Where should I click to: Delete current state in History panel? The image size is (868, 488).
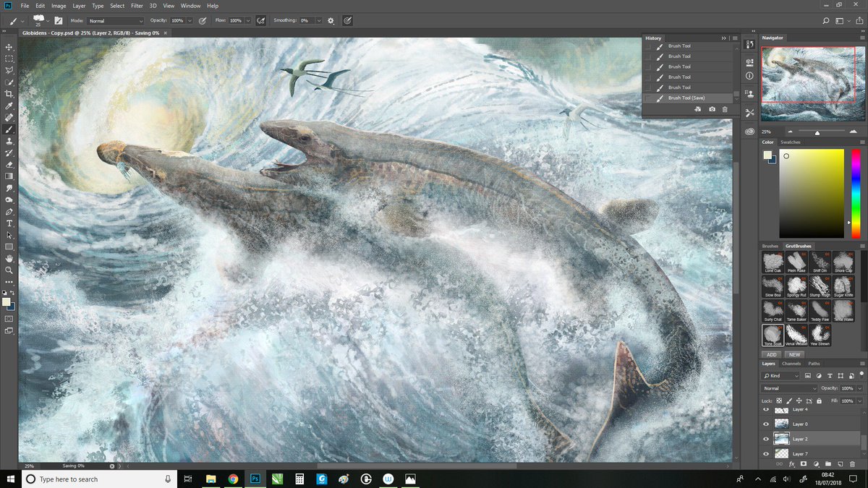point(725,109)
